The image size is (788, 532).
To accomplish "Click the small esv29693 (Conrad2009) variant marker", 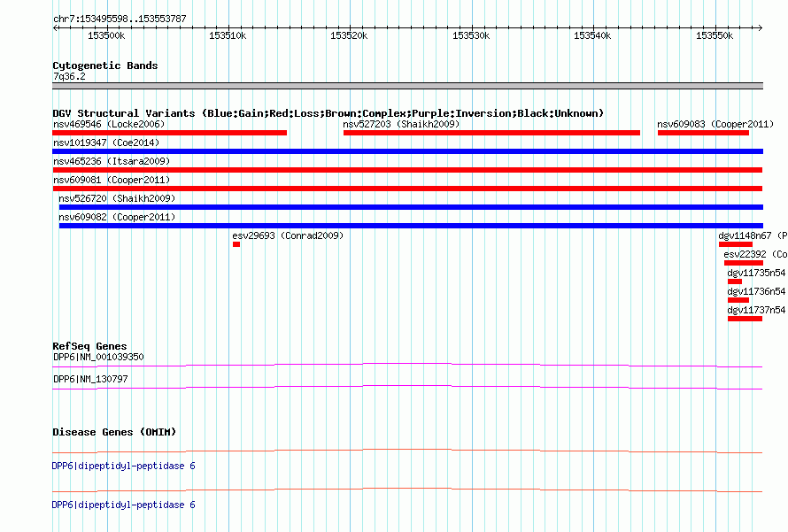I will (236, 244).
